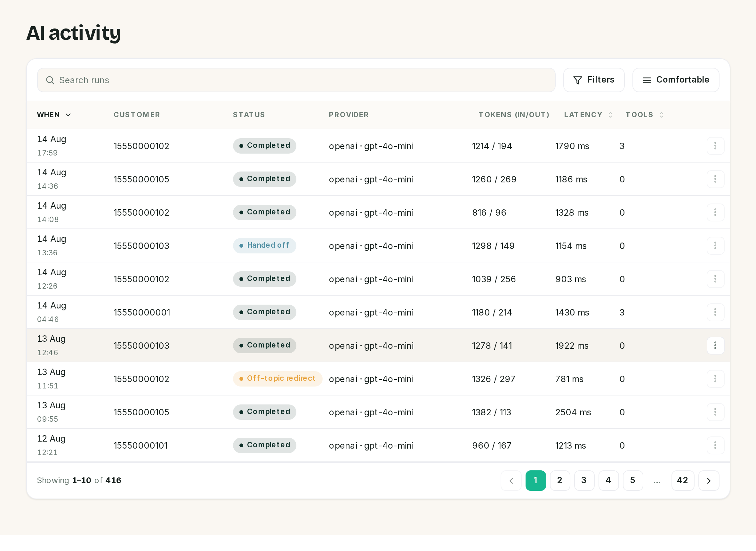Click the 12 Aug 12:21 timestamp
Image resolution: width=756 pixels, height=551 pixels.
(x=52, y=445)
